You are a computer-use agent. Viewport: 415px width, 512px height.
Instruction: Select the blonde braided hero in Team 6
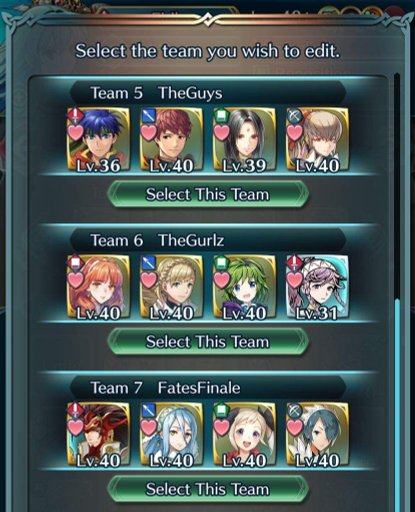click(171, 287)
